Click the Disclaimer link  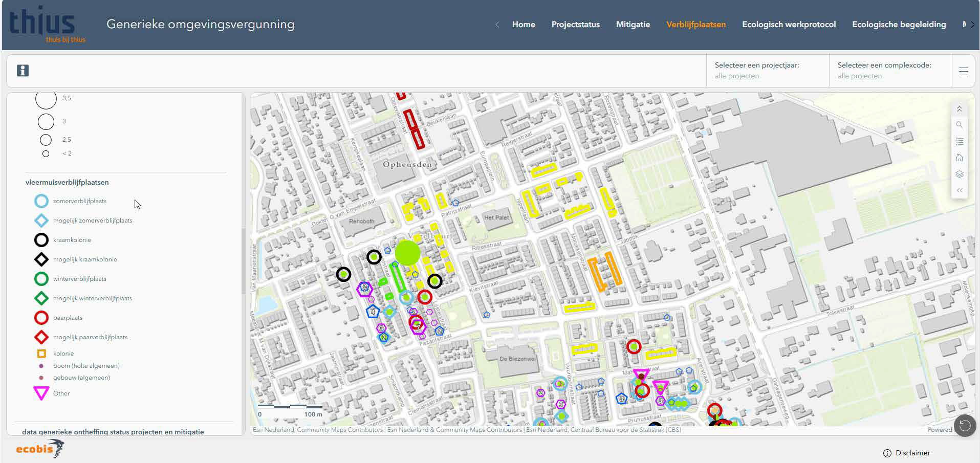pyautogui.click(x=912, y=453)
